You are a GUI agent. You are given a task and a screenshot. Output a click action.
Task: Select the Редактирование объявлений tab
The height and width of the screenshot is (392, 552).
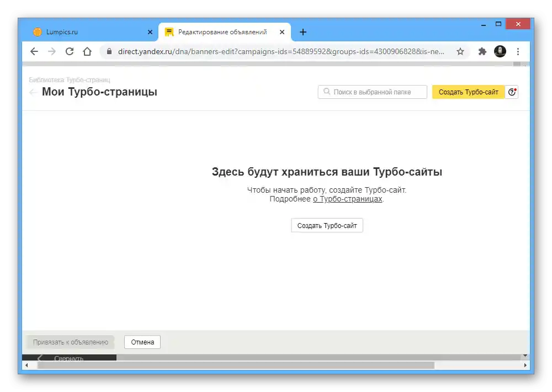(225, 32)
